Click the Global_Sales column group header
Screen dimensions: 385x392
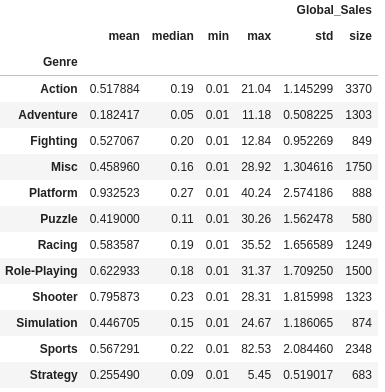tap(334, 10)
